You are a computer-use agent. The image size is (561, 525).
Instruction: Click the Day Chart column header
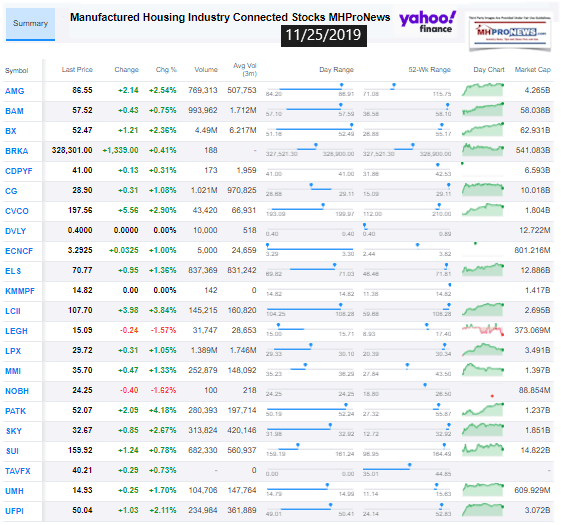(x=489, y=69)
